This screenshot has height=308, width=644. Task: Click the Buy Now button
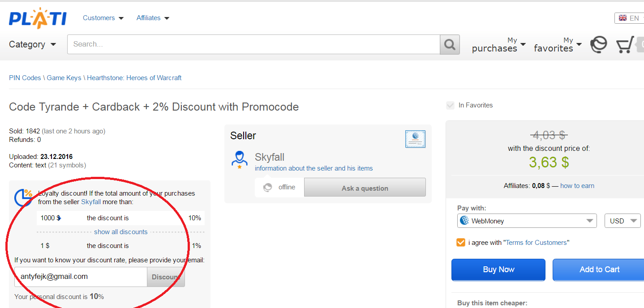coord(498,269)
